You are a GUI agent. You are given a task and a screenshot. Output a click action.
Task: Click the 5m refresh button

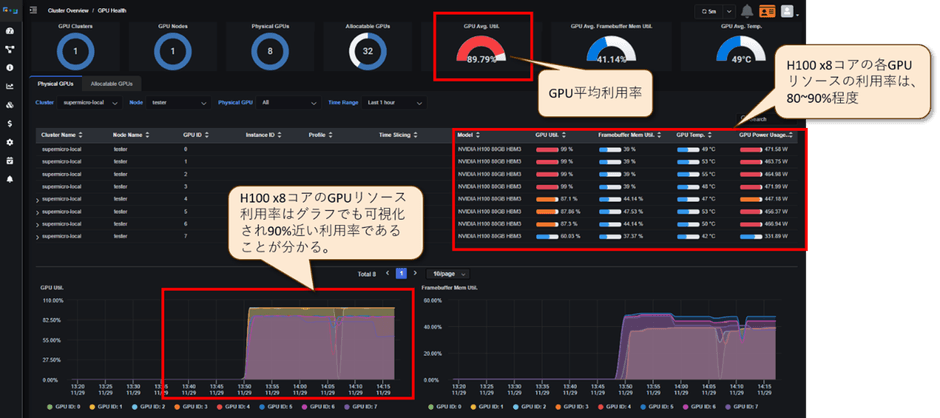(x=709, y=11)
